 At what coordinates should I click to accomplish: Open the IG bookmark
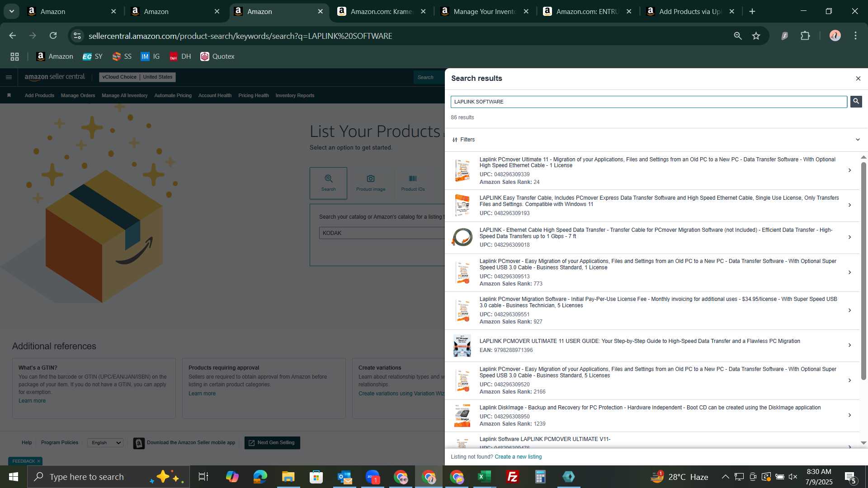coord(150,56)
